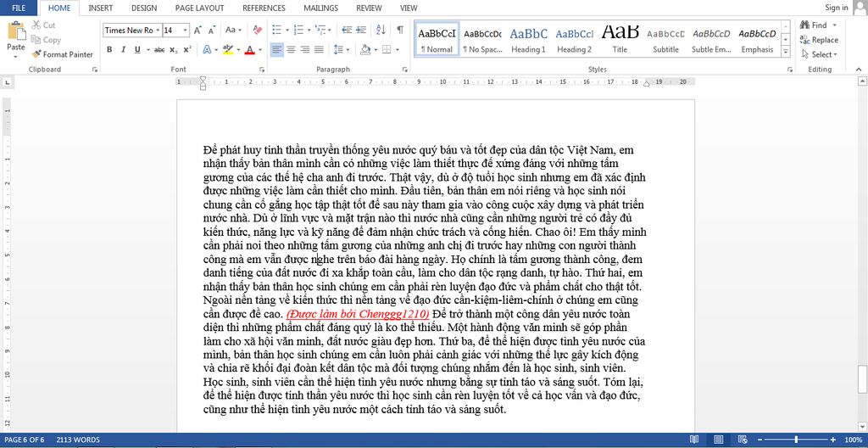Apply red font color
Image resolution: width=868 pixels, height=448 pixels.
point(249,49)
